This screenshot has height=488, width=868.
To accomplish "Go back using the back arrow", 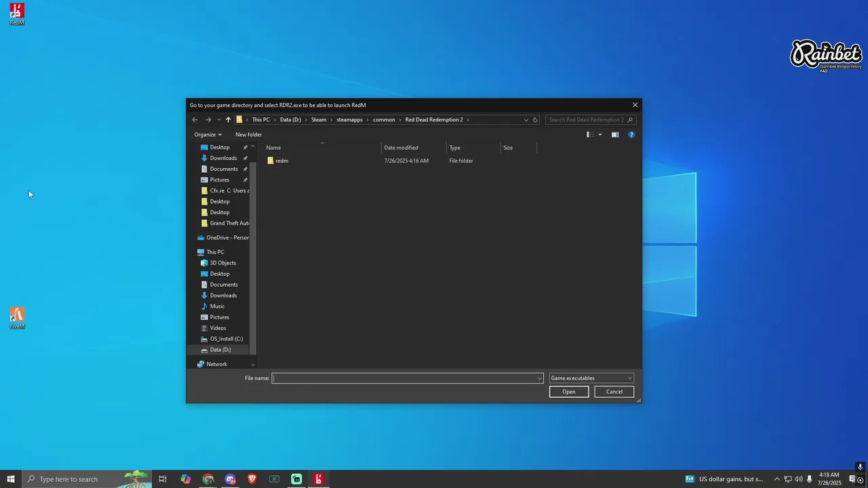I will coord(195,120).
